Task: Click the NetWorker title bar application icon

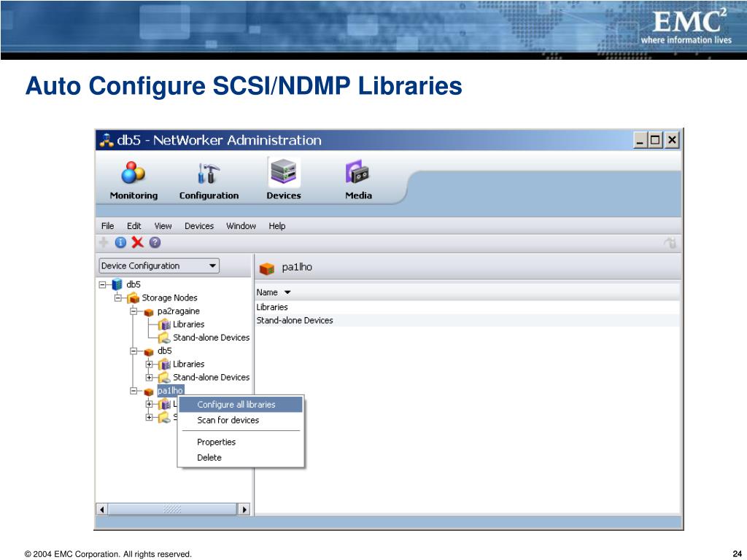Action: click(107, 140)
